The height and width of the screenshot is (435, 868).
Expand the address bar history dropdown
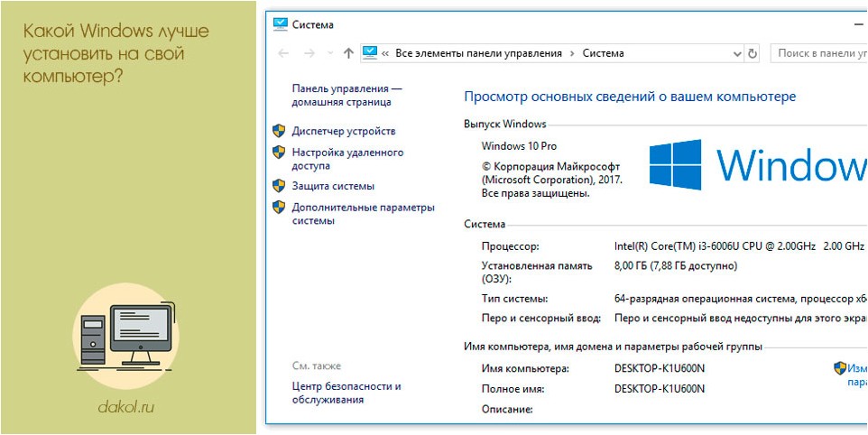737,53
